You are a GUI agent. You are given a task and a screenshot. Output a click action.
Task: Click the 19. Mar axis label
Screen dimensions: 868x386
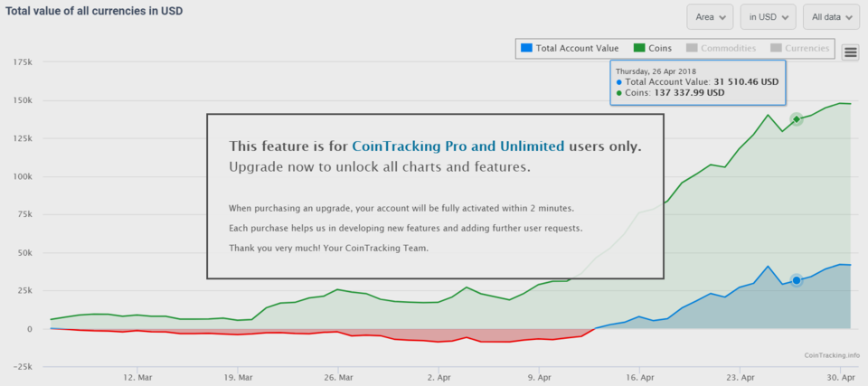[x=237, y=377]
